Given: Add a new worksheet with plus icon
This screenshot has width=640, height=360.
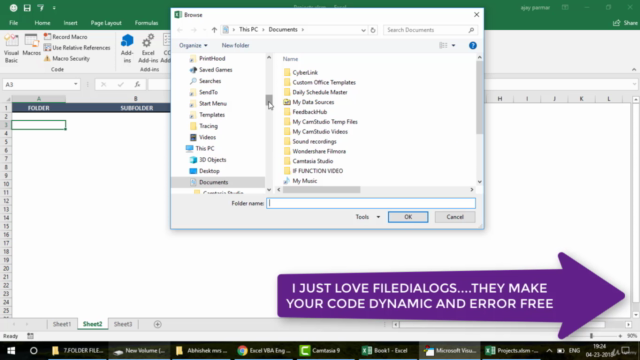Looking at the screenshot, I should [158, 324].
